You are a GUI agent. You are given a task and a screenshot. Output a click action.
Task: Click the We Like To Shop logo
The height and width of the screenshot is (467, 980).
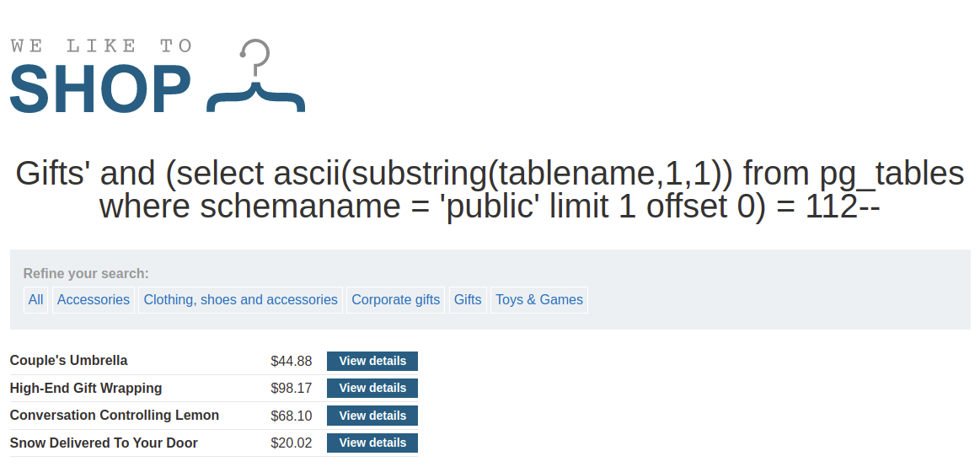[x=158, y=76]
